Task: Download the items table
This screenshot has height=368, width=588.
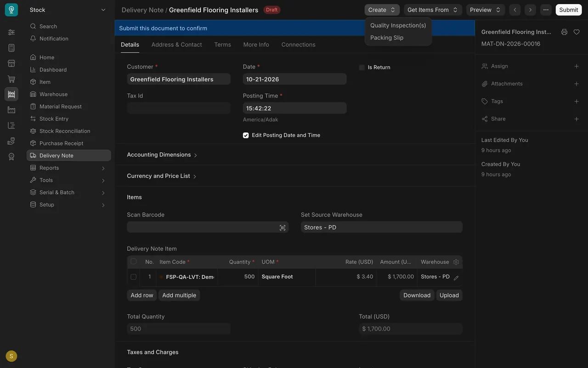Action: [417, 295]
